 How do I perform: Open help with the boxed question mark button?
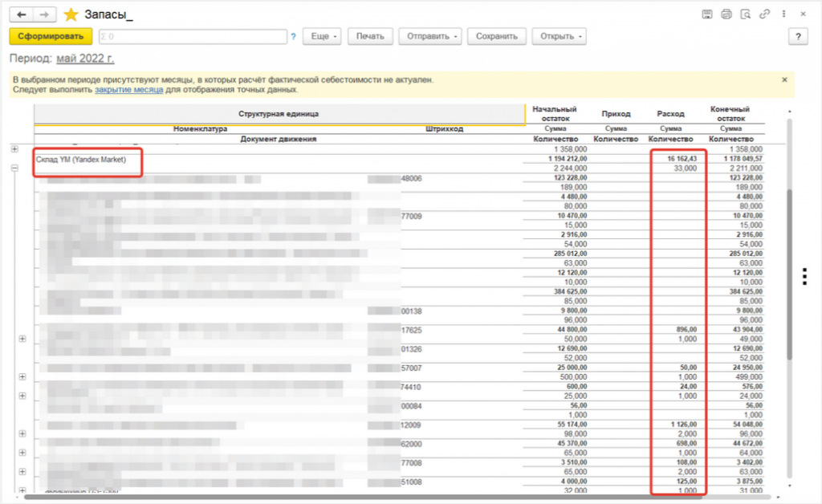pyautogui.click(x=797, y=37)
